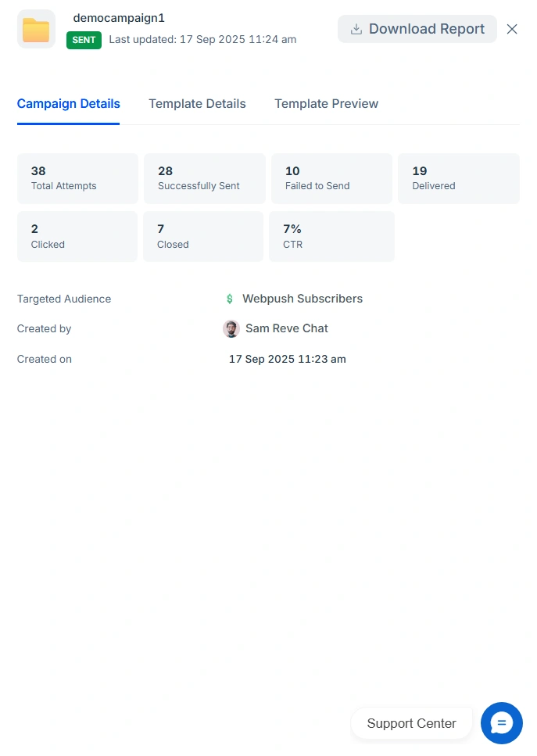The width and height of the screenshot is (537, 756).
Task: Click the CTR percentage card
Action: 331,236
